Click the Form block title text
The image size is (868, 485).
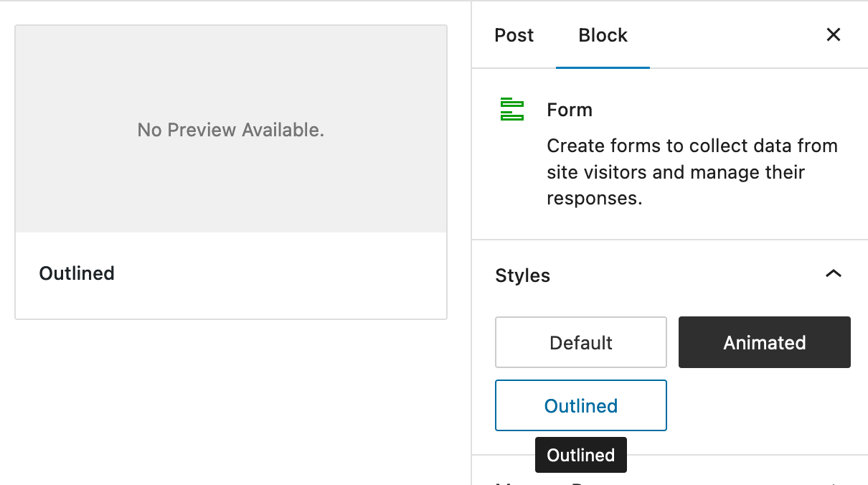click(569, 109)
